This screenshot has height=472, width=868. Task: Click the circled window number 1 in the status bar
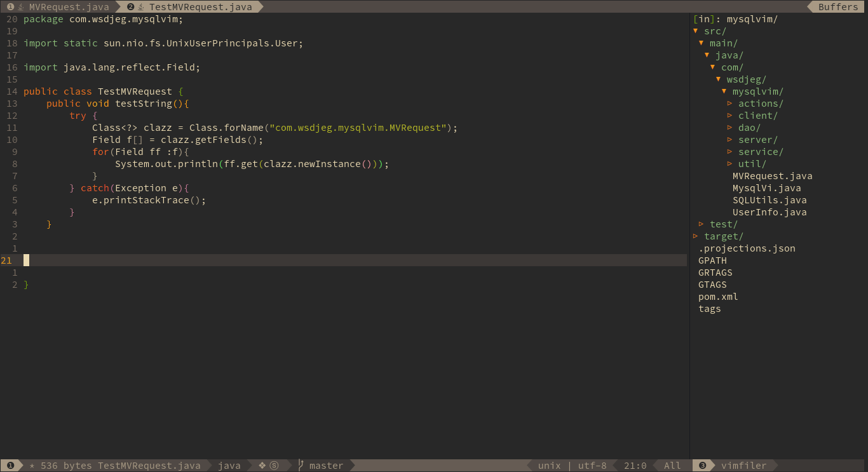click(10, 466)
